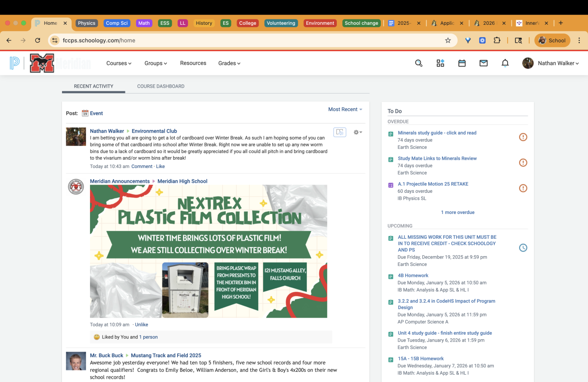Open the Most Recent sort dropdown
The image size is (588, 382).
pyautogui.click(x=345, y=109)
